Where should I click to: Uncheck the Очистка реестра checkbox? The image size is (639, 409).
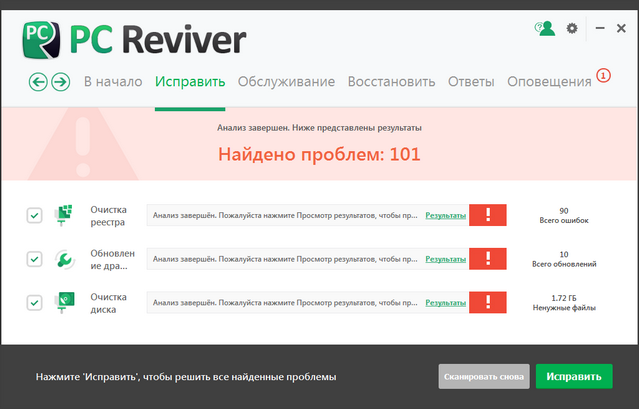pos(34,215)
